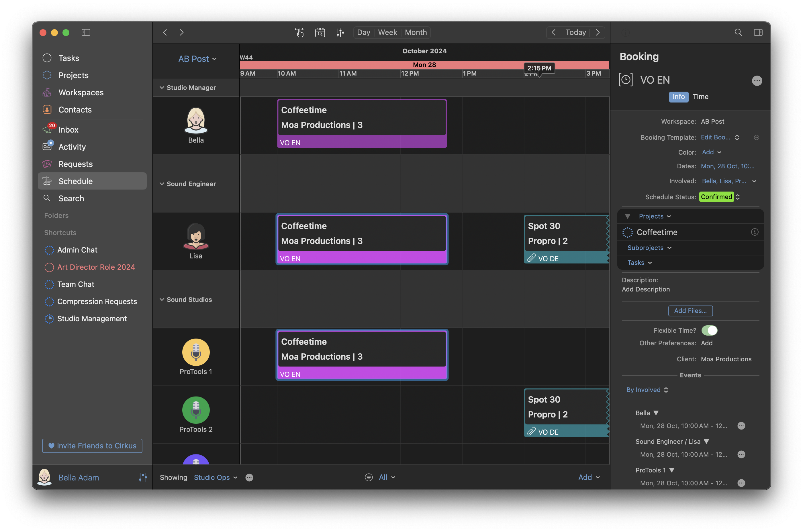Screen dimensions: 803x532
Task: Click Invite Friends to Cirkus button
Action: click(92, 446)
